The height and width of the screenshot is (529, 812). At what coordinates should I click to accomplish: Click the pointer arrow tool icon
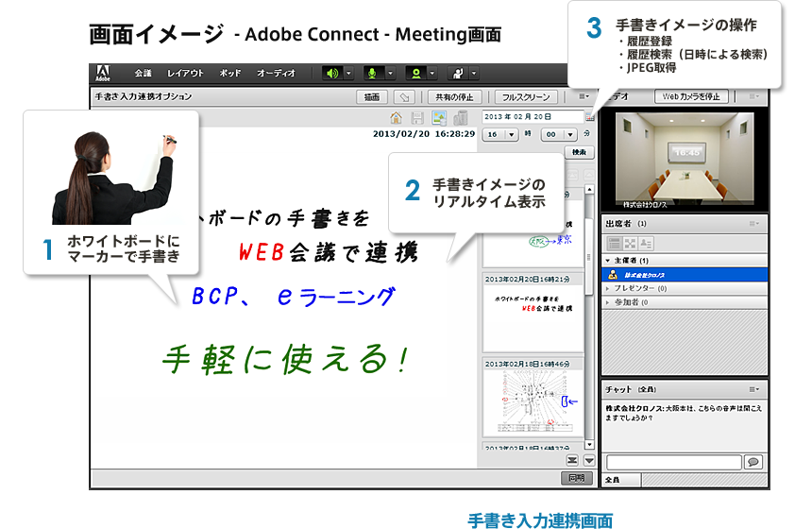tap(404, 97)
